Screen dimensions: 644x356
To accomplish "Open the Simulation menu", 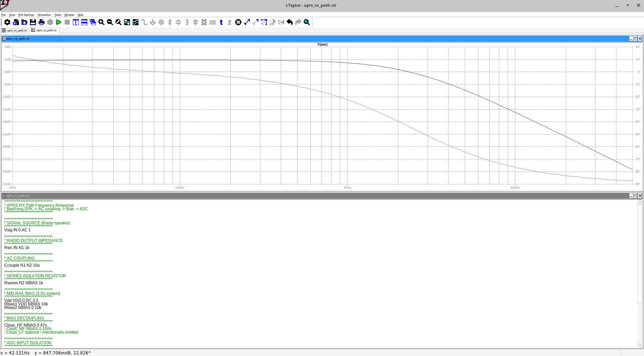I will point(44,15).
